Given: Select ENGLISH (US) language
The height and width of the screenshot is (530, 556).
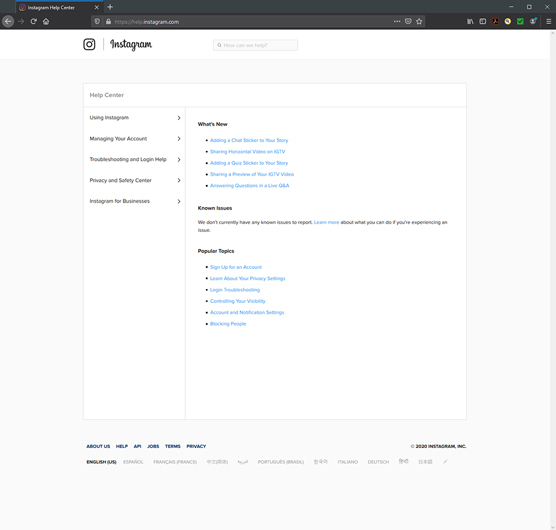Looking at the screenshot, I should coord(101,462).
